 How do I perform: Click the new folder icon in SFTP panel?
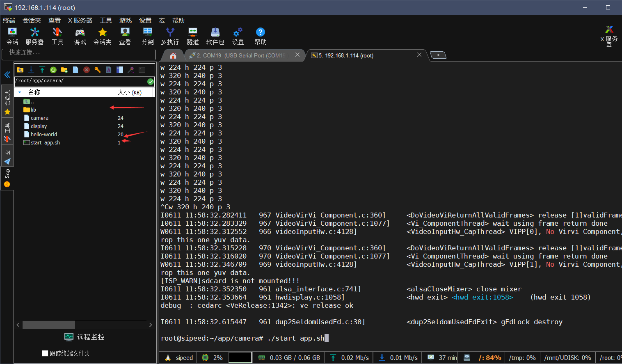pos(64,70)
